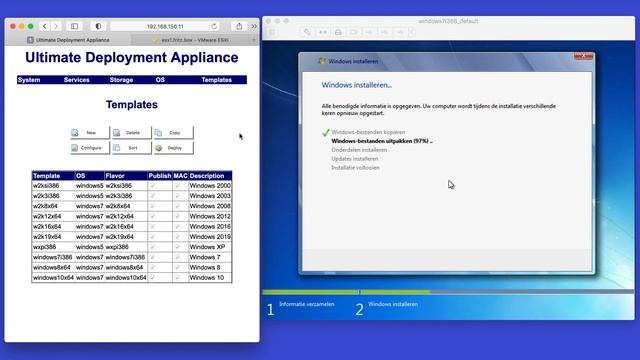Open the Services menu

click(76, 80)
